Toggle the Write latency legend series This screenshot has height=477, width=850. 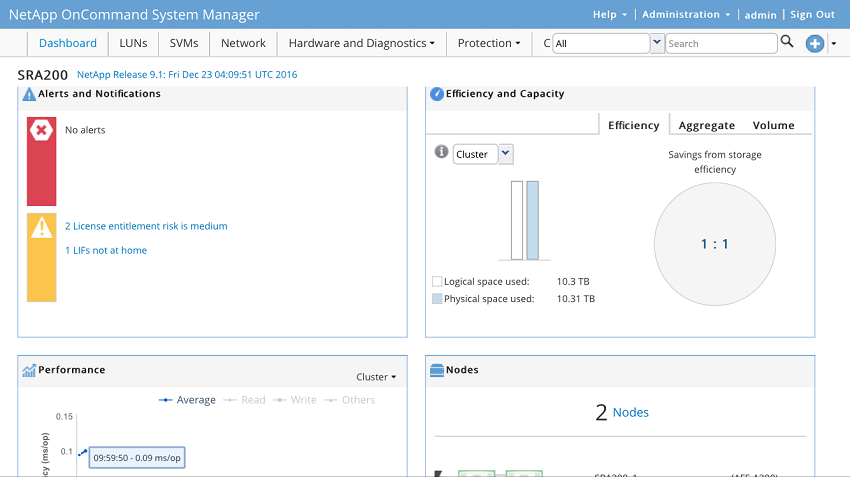point(294,400)
